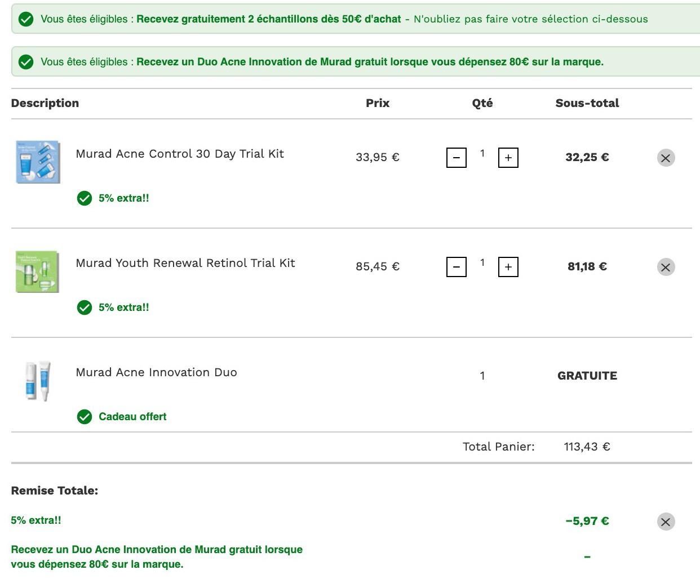Open the Youth Renewal Retinol Kit thumbnail
Viewport: 700px width, 588px height.
click(x=37, y=271)
